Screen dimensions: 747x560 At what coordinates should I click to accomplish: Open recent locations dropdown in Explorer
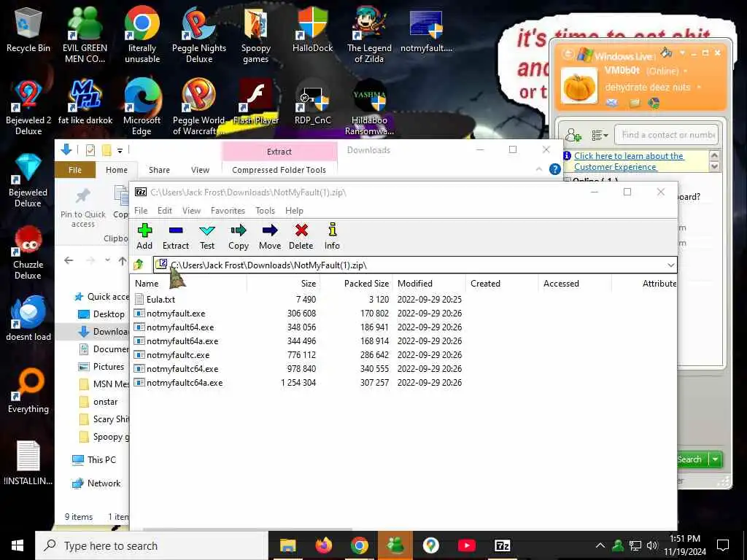pos(108,260)
